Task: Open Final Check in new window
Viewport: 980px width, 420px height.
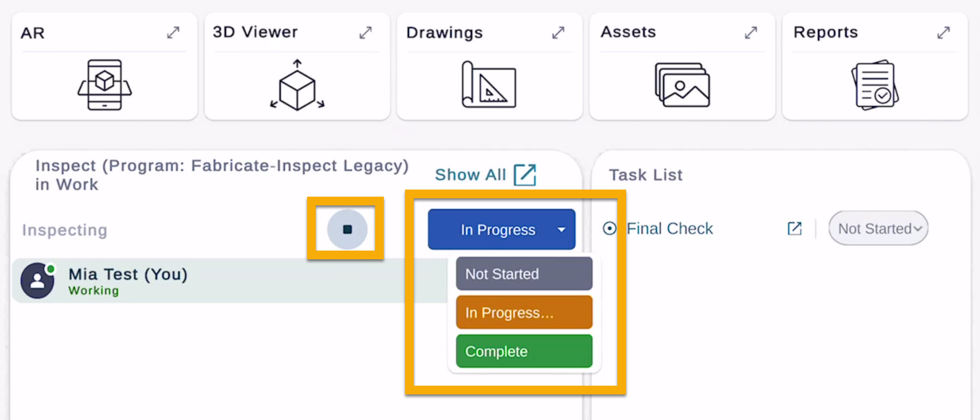Action: 794,229
